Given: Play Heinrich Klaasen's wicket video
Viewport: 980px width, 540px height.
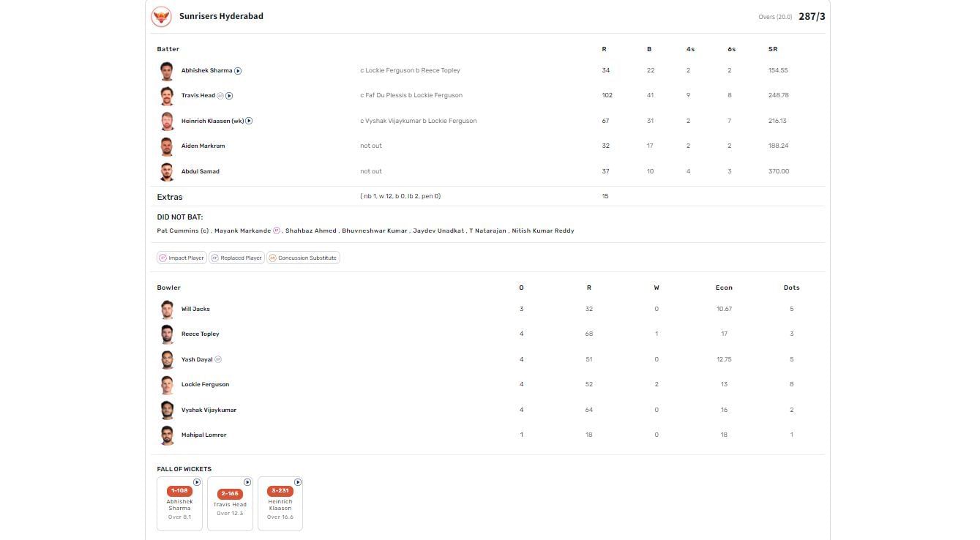Looking at the screenshot, I should coord(249,121).
